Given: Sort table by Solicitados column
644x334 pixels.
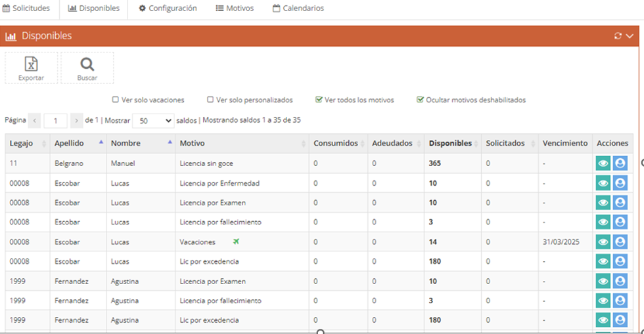Looking at the screenshot, I should pyautogui.click(x=510, y=143).
